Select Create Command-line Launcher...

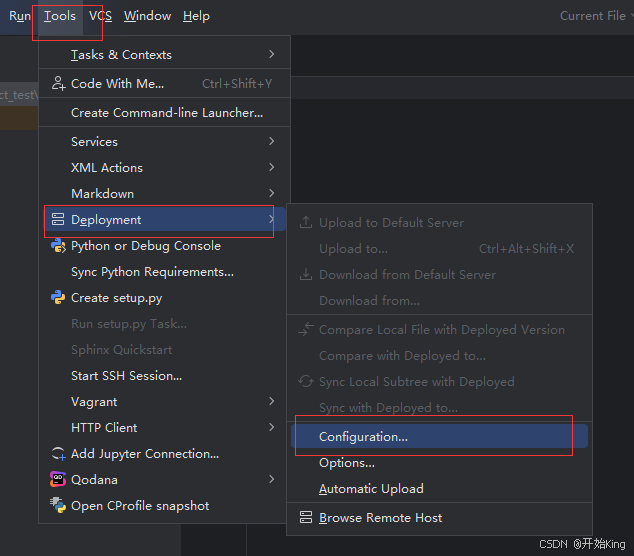167,112
